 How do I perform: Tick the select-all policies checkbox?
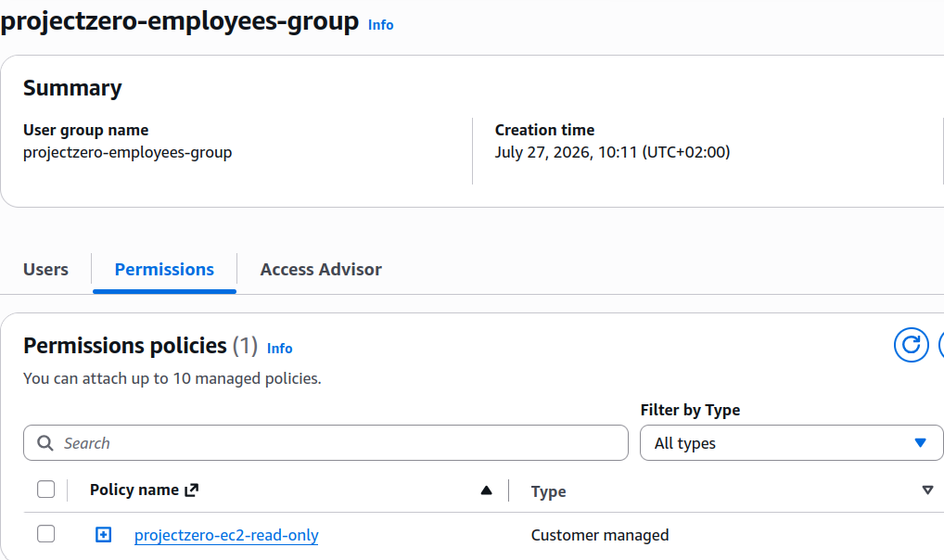pyautogui.click(x=45, y=489)
